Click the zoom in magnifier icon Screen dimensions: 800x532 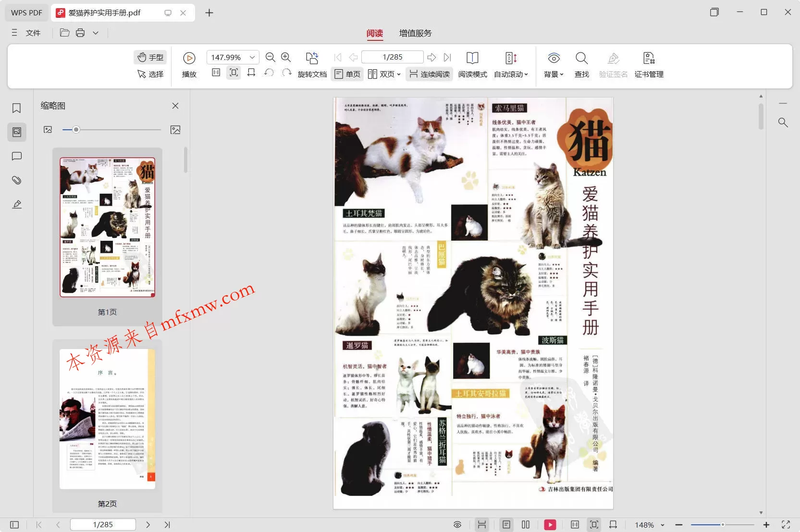click(x=286, y=57)
